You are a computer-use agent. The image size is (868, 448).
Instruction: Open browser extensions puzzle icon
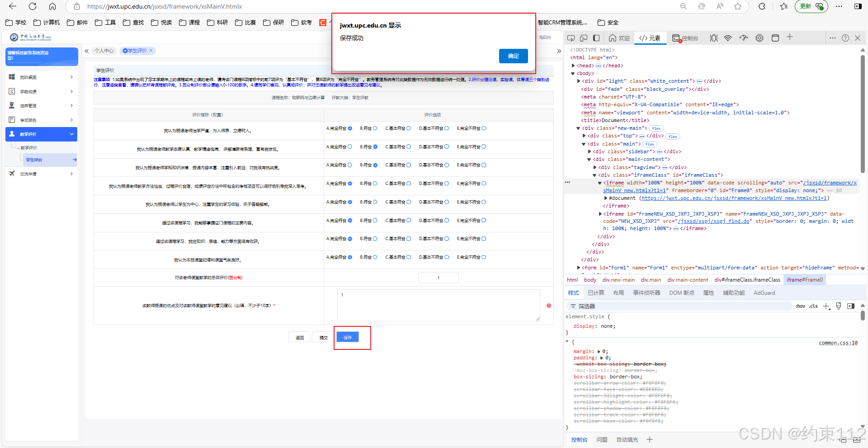coord(762,6)
